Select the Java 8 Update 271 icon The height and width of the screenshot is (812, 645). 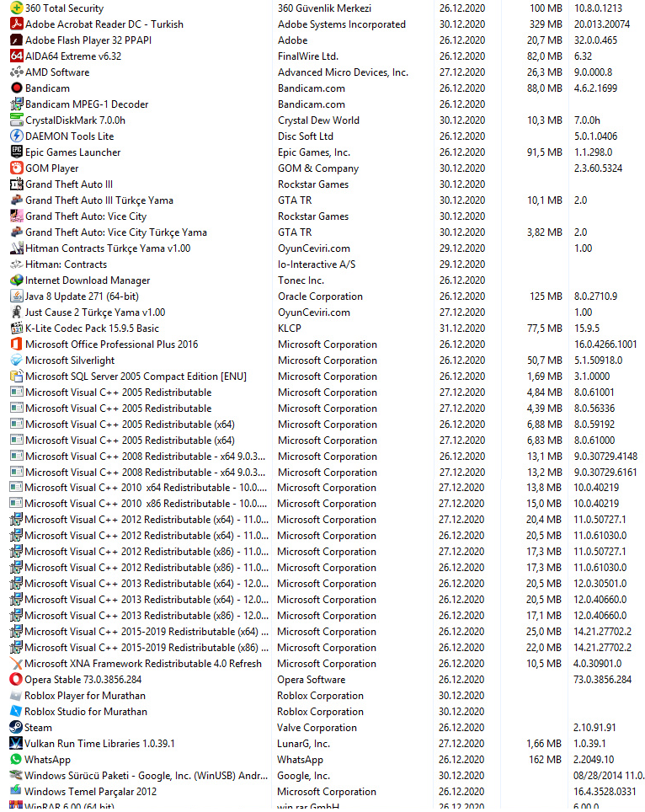[x=17, y=296]
